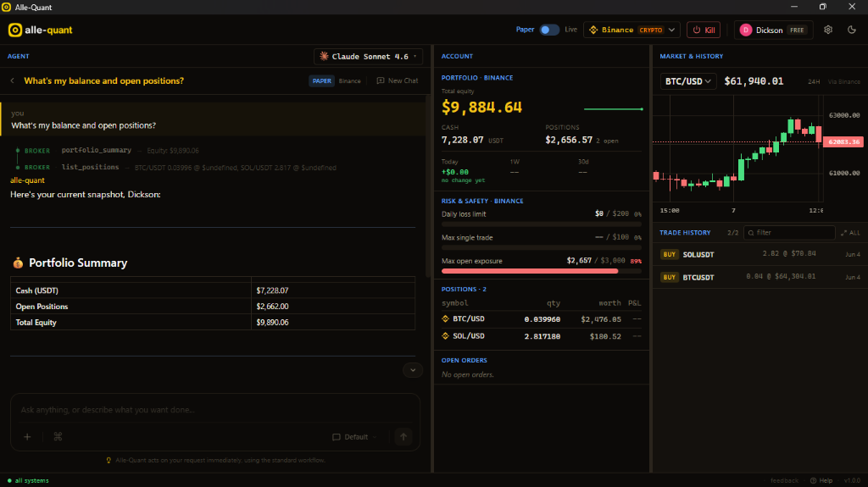This screenshot has width=868, height=487.
Task: Go back using the chat back arrow
Action: [13, 80]
